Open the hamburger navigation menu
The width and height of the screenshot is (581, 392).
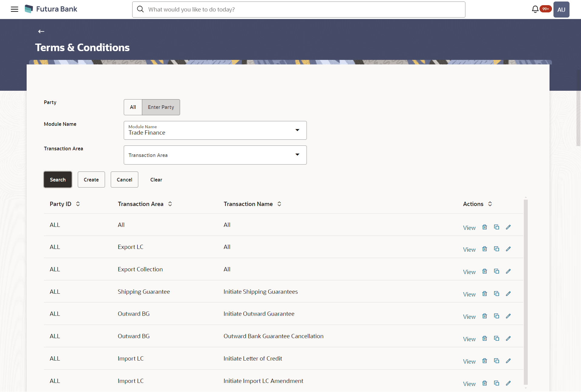tap(14, 9)
